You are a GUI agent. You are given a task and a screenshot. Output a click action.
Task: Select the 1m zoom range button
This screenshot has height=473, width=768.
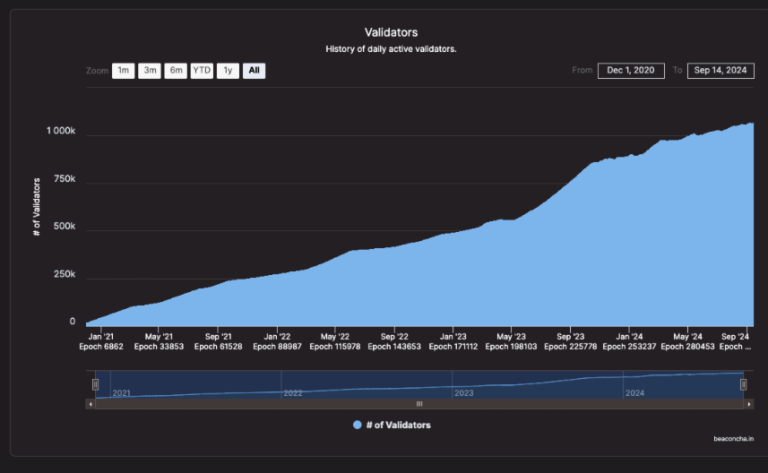[123, 71]
